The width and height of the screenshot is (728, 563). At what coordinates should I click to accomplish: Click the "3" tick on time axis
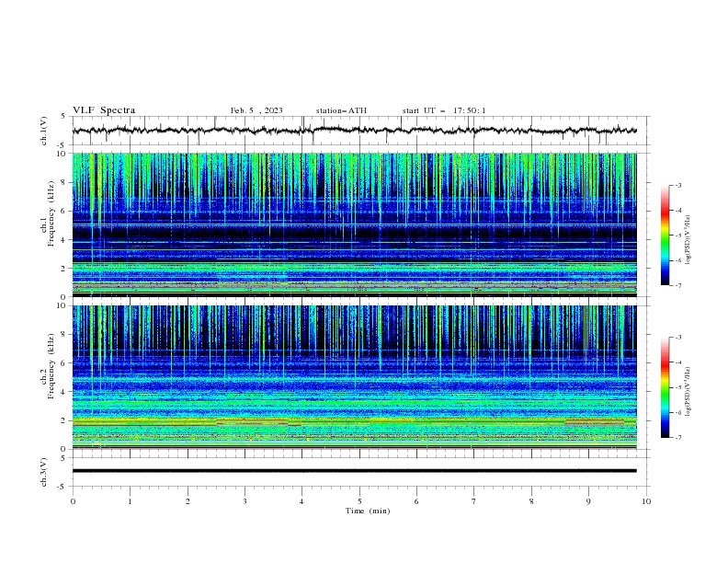click(245, 501)
